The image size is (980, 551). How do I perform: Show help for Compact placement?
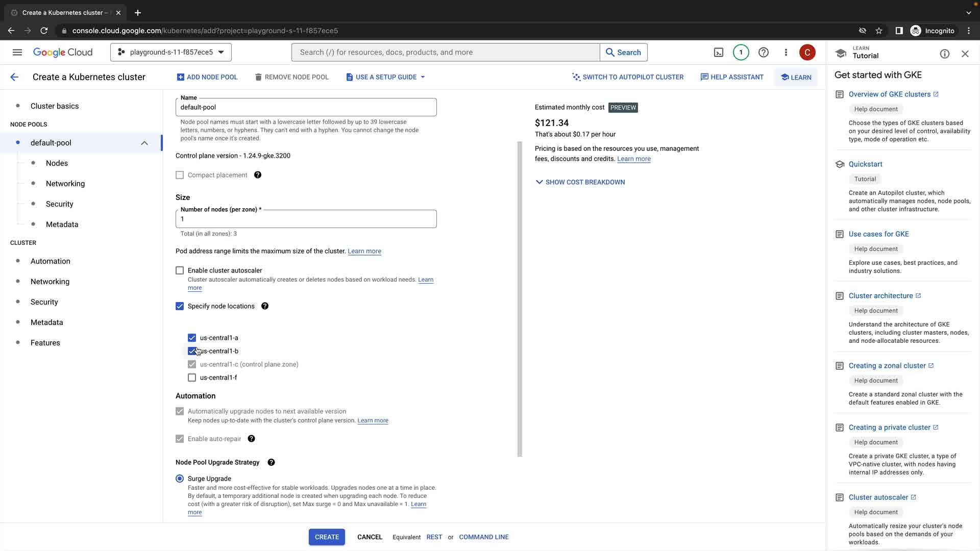pyautogui.click(x=258, y=175)
